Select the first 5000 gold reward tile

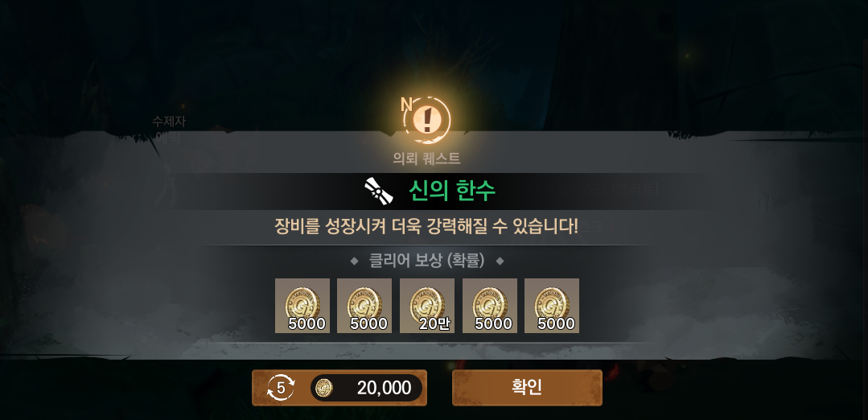pos(302,306)
